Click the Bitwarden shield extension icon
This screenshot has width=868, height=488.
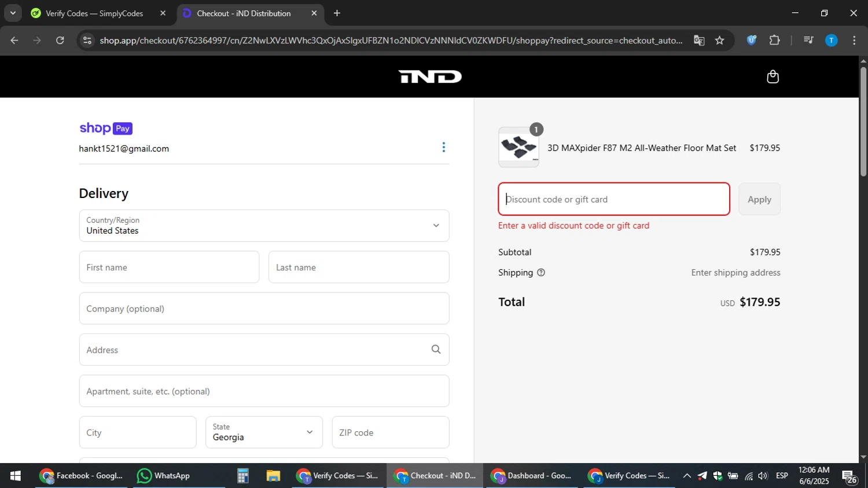pyautogui.click(x=752, y=40)
